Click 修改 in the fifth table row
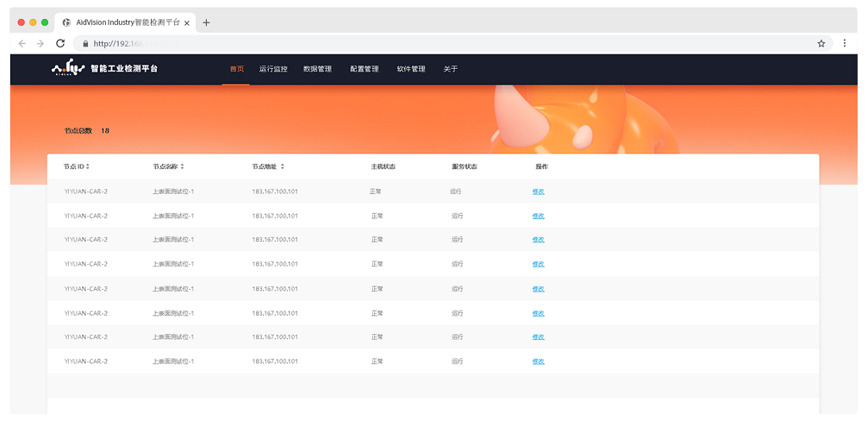 [538, 289]
